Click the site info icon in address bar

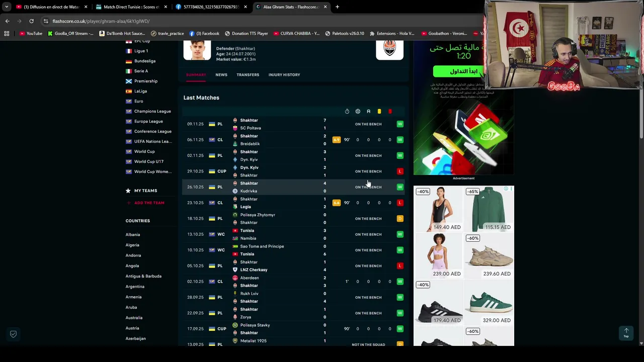(x=46, y=21)
